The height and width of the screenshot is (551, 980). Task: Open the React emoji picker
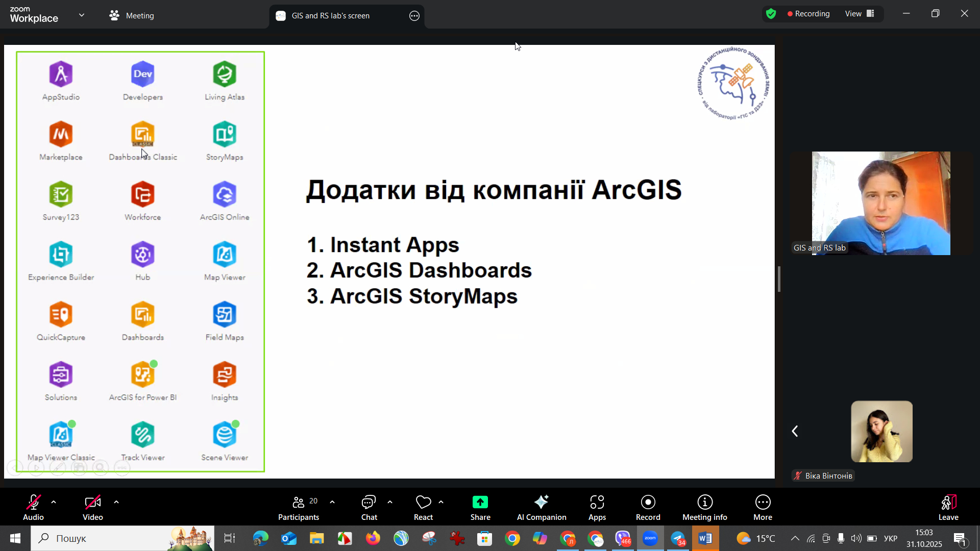(423, 507)
